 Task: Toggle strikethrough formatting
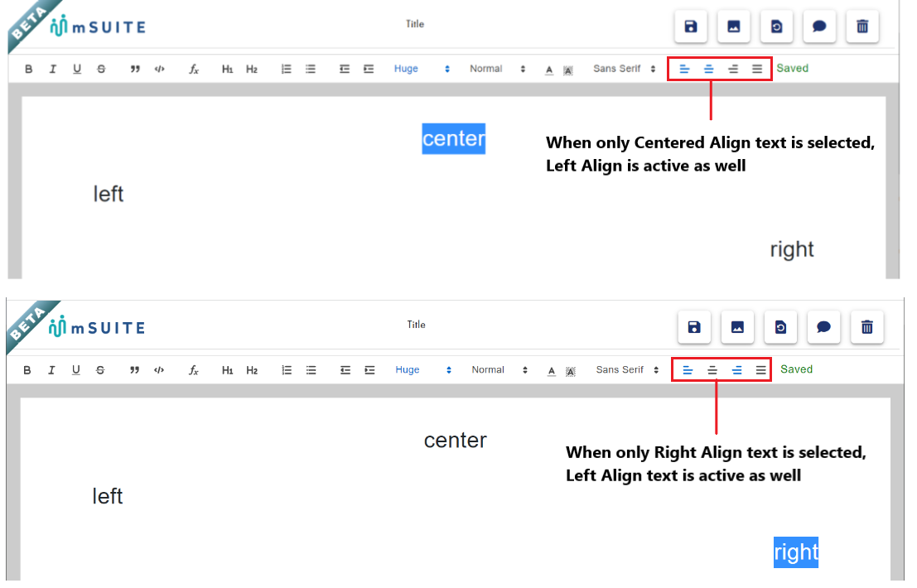point(100,69)
